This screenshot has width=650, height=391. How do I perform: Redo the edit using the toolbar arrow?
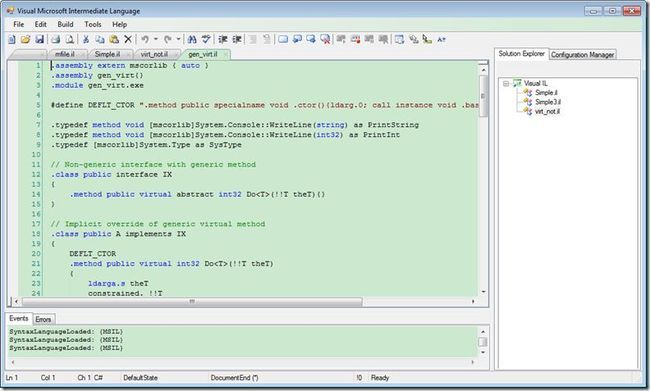coord(167,39)
